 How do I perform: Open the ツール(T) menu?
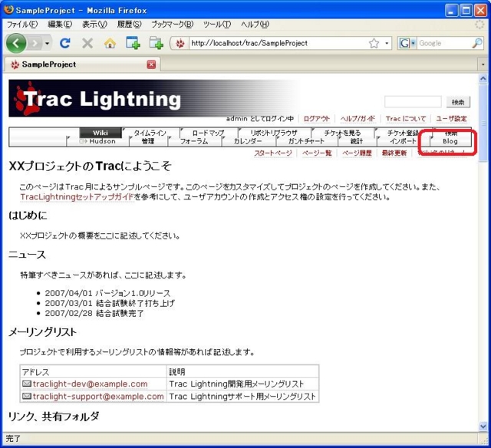click(216, 24)
